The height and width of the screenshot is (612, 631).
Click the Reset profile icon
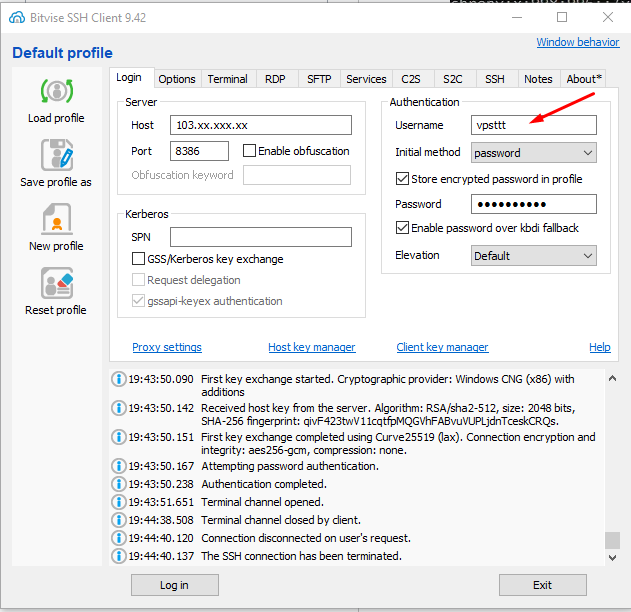coord(57,283)
